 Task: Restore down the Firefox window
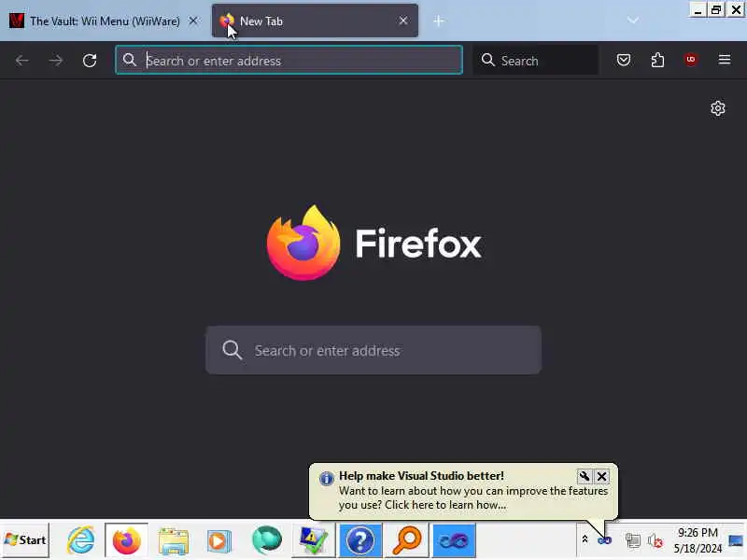(x=716, y=10)
